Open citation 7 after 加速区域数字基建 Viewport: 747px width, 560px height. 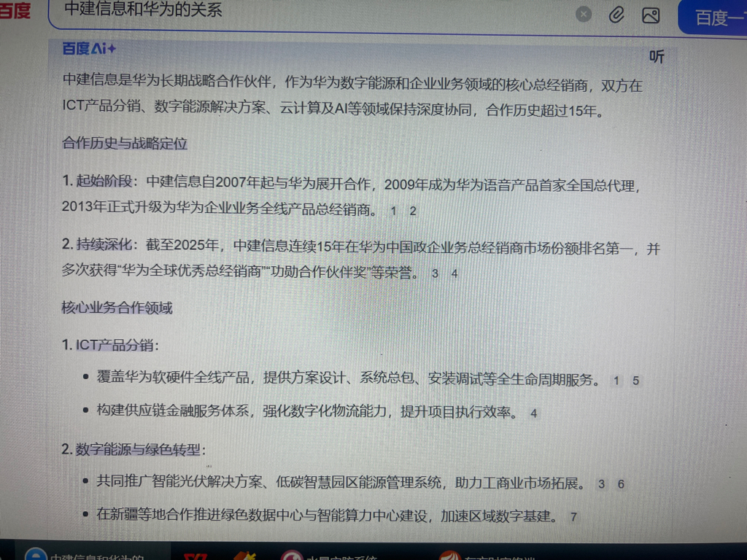point(573,517)
